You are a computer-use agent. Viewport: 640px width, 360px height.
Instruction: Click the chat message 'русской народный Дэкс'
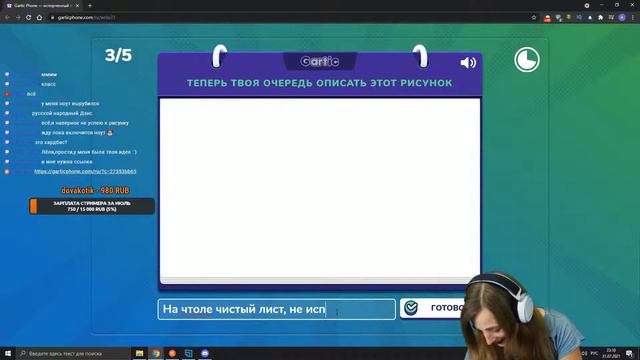click(62, 113)
